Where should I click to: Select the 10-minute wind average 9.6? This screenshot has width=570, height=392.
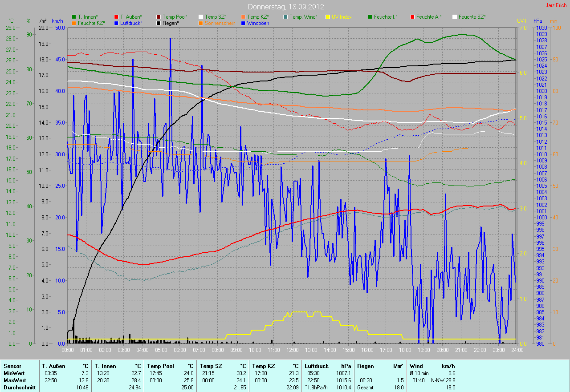tap(452, 373)
